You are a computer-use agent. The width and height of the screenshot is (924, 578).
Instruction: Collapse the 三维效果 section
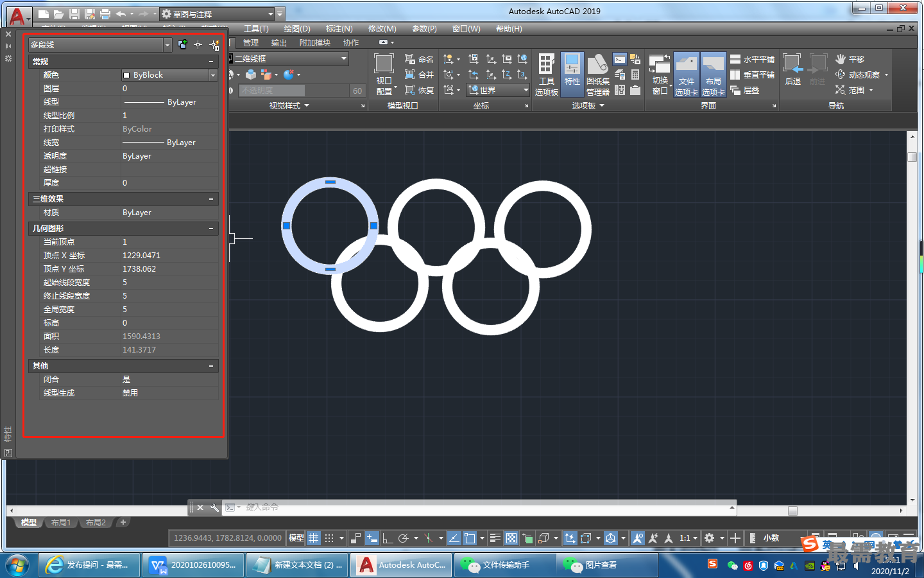pos(211,199)
